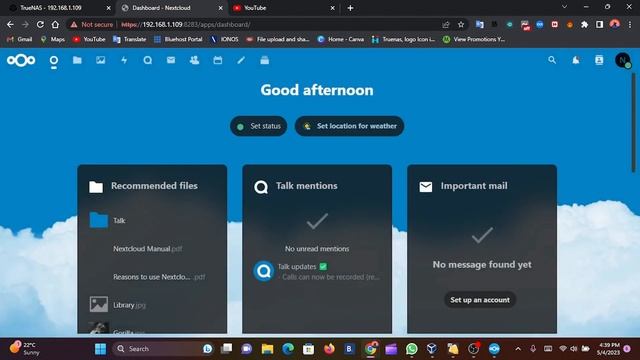Viewport: 640px width, 360px height.
Task: Open the YouTube bookmark
Action: pos(89,39)
